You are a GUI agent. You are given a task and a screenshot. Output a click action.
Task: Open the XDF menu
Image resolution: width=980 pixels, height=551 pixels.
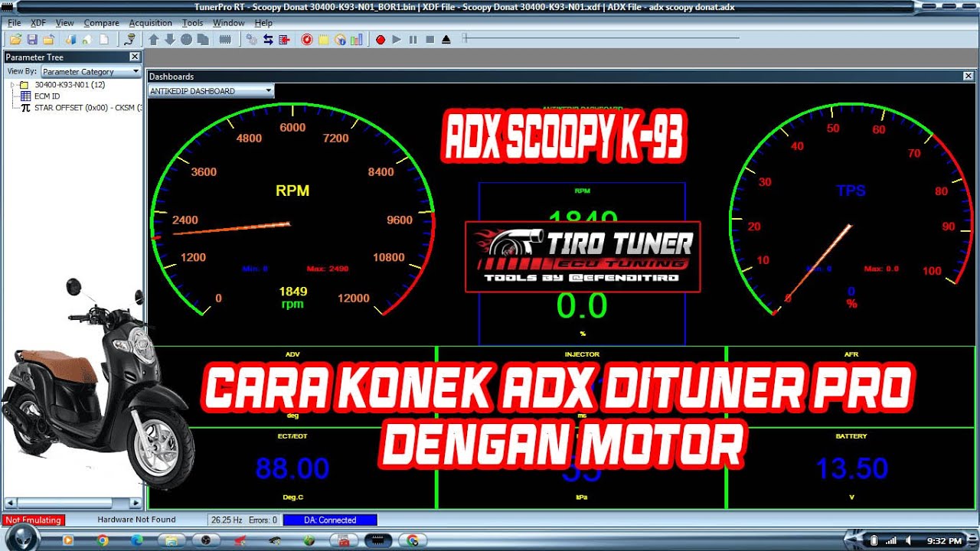pos(38,23)
